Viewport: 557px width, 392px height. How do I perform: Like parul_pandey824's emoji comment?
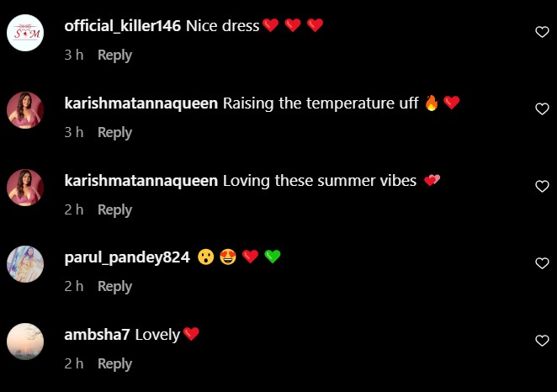[542, 263]
